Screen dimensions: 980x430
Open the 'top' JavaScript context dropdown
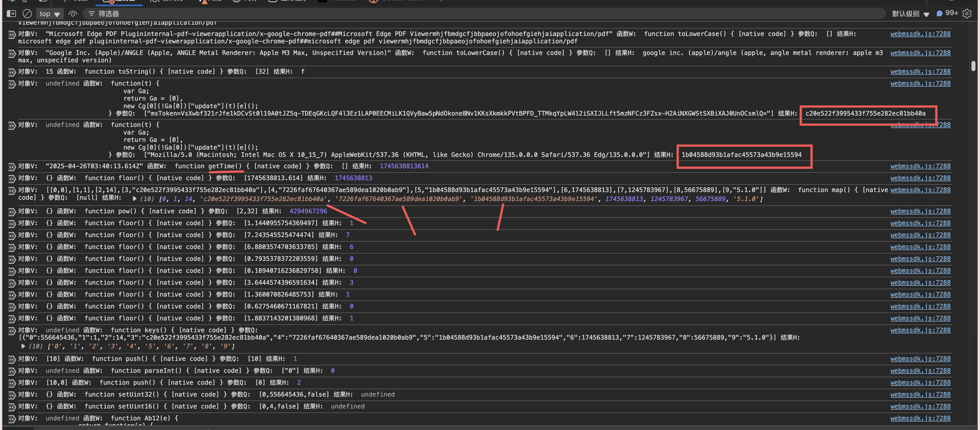pos(49,14)
